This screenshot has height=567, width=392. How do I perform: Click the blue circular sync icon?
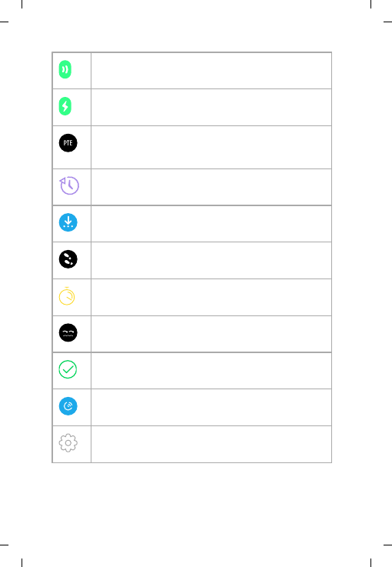[68, 406]
